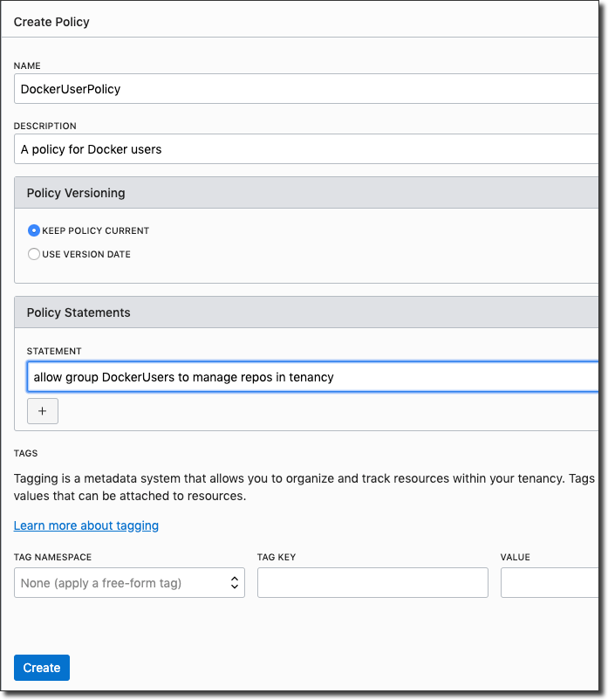
Task: Focus the policy Statement text field
Action: coord(312,377)
